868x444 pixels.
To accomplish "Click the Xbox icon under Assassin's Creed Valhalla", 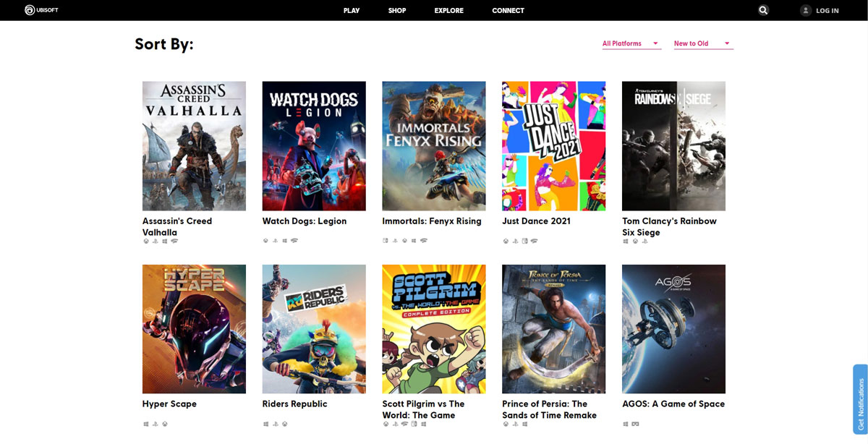I will pos(146,242).
